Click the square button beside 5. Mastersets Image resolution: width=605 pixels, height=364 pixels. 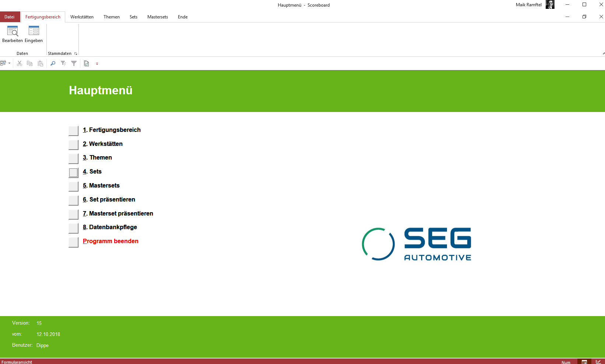tap(73, 186)
